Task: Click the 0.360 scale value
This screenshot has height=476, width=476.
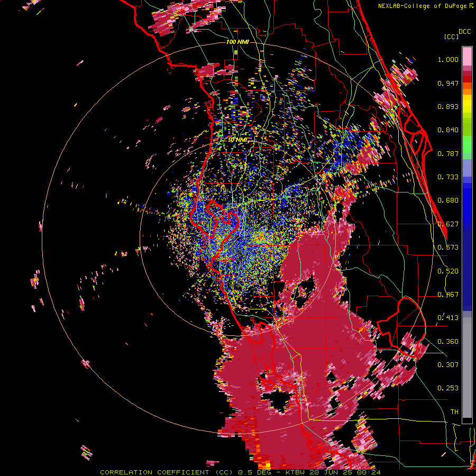Action: coord(448,342)
